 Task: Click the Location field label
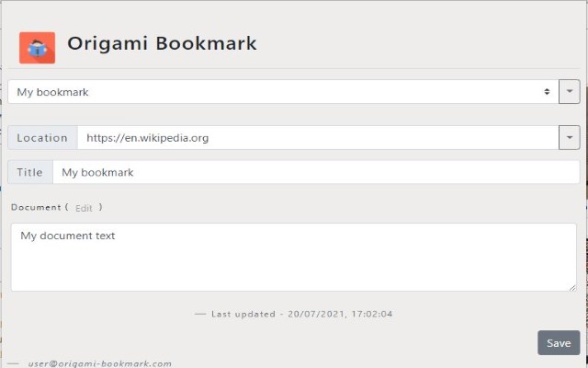(42, 138)
